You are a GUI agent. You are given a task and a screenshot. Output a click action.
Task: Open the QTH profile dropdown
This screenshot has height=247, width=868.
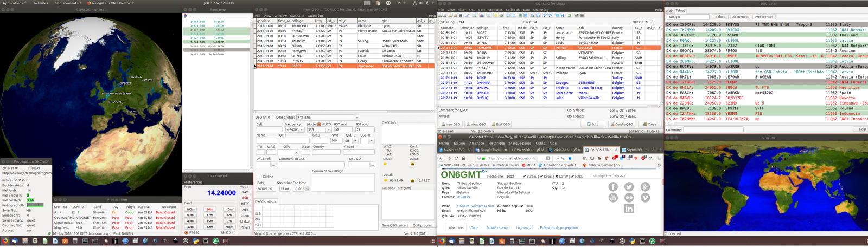point(356,118)
